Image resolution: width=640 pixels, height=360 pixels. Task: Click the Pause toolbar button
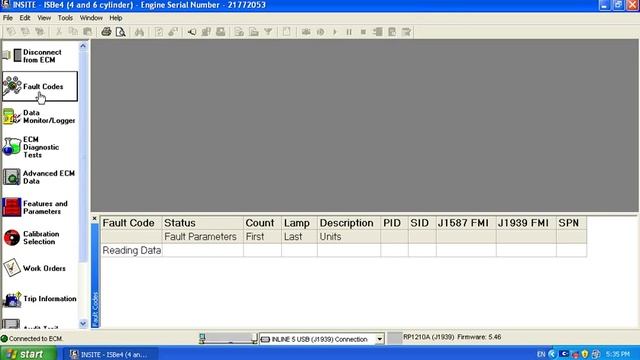tap(349, 32)
